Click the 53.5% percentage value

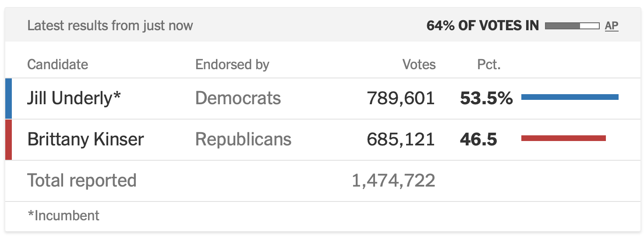pyautogui.click(x=486, y=99)
